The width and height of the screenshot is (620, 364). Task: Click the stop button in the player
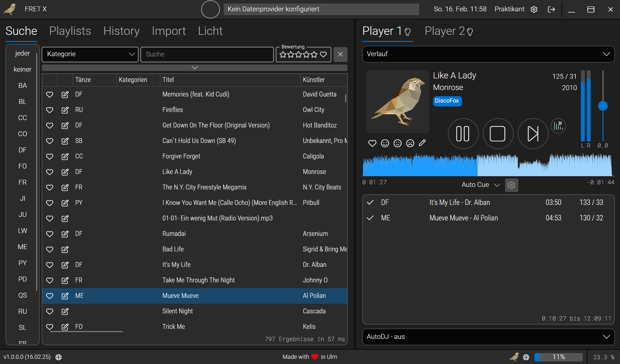click(x=498, y=134)
